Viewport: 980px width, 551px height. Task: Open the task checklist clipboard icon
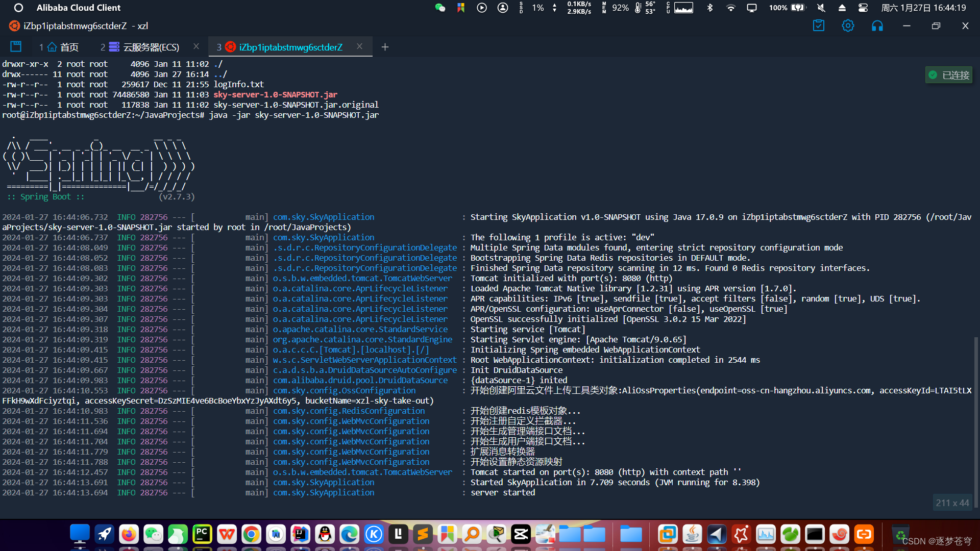[819, 26]
